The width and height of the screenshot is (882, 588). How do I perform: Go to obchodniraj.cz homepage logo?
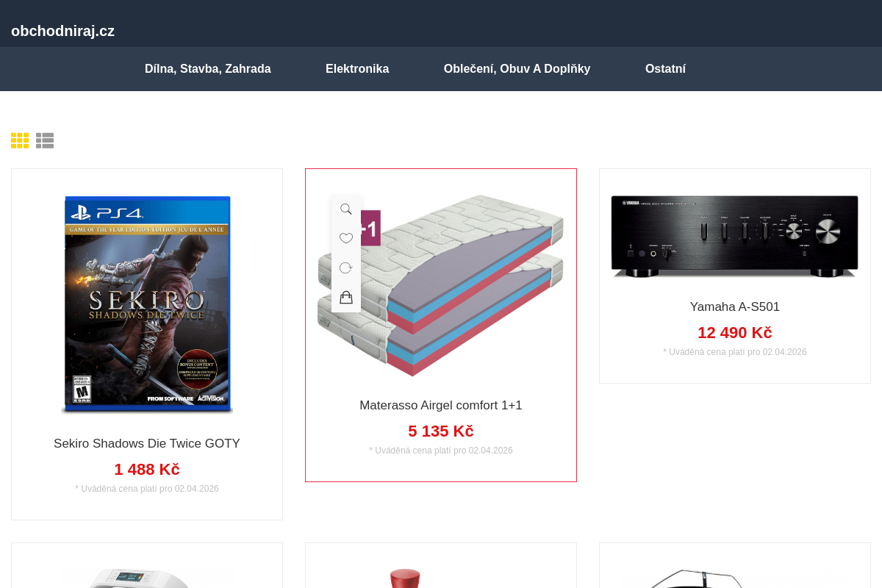[63, 31]
